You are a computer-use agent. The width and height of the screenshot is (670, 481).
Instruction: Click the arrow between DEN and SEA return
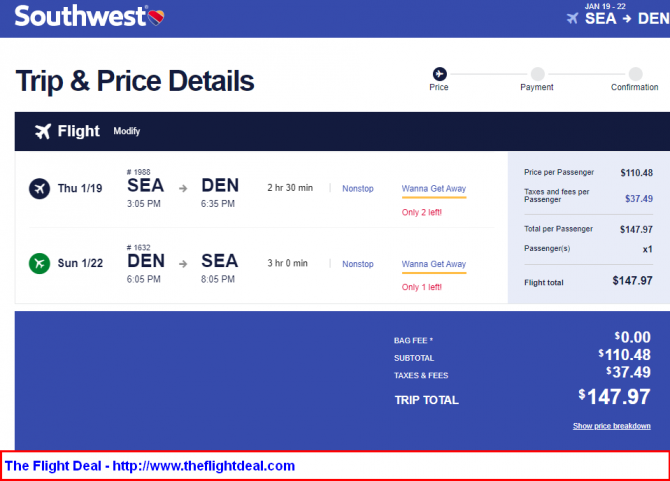(x=183, y=264)
